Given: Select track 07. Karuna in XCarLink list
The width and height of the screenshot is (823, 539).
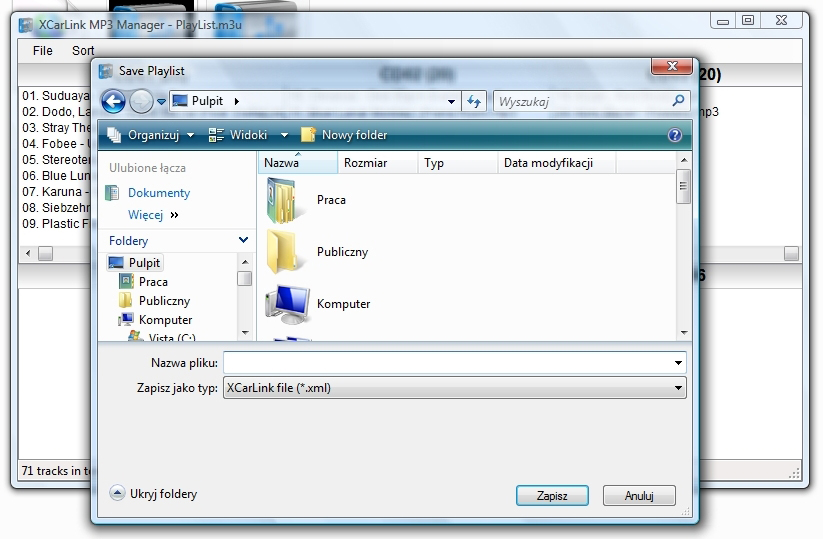Looking at the screenshot, I should (56, 192).
